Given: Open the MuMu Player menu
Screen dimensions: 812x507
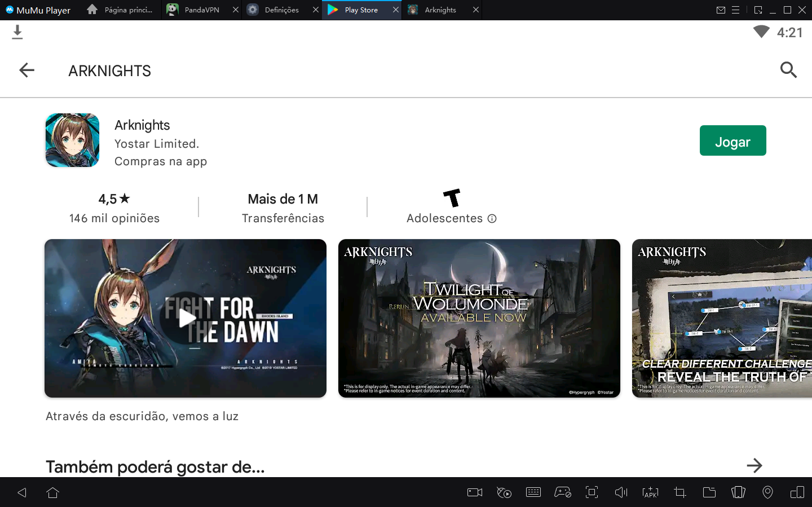Looking at the screenshot, I should click(x=38, y=10).
